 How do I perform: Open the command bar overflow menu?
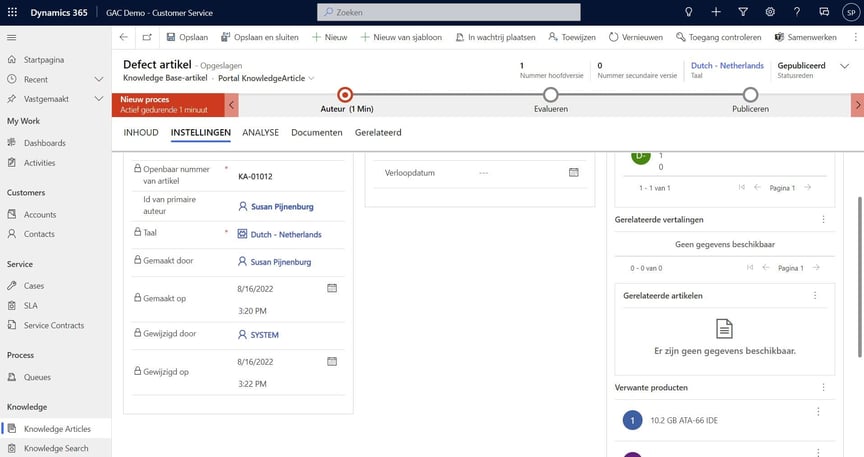tap(855, 37)
